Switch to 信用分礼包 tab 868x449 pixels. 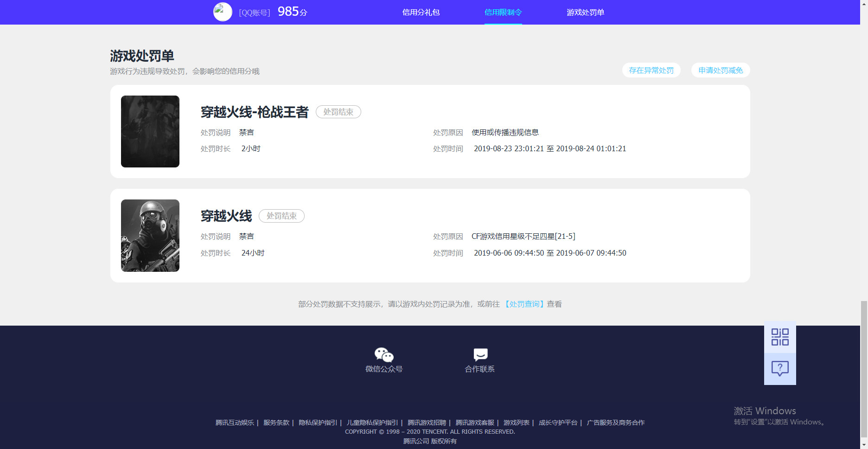pyautogui.click(x=421, y=13)
